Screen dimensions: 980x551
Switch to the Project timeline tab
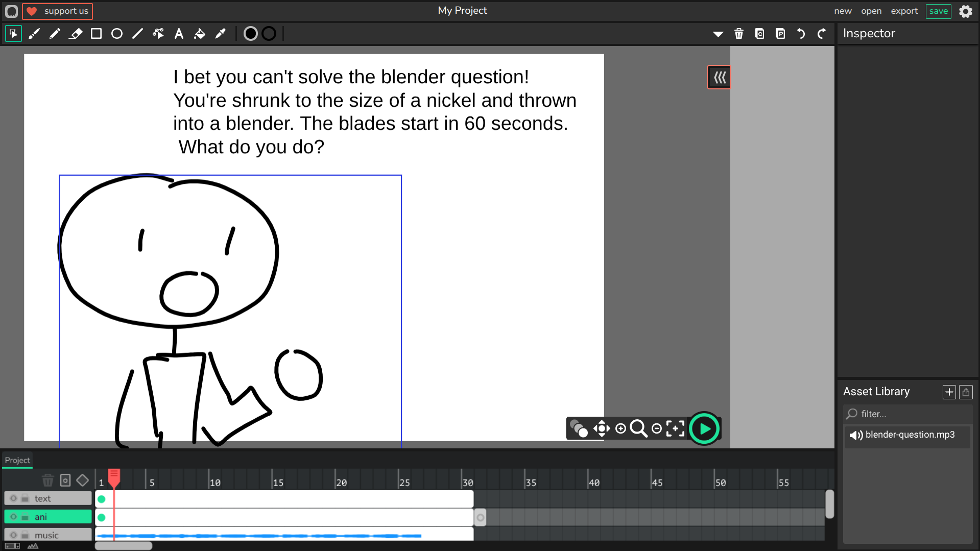tap(17, 460)
